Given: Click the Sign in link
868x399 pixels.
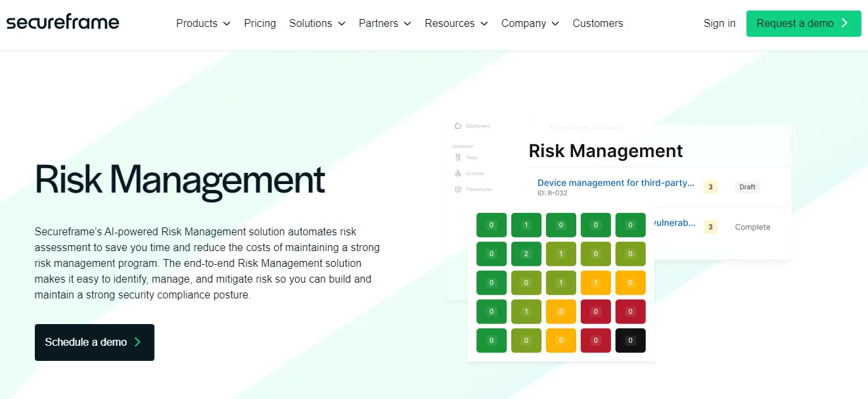Looking at the screenshot, I should pyautogui.click(x=720, y=23).
